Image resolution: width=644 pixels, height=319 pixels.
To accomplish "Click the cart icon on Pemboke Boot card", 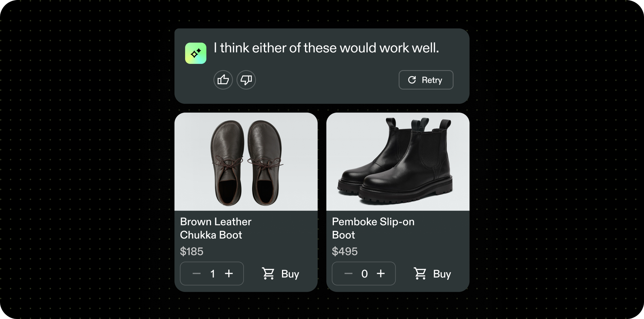I will click(420, 274).
